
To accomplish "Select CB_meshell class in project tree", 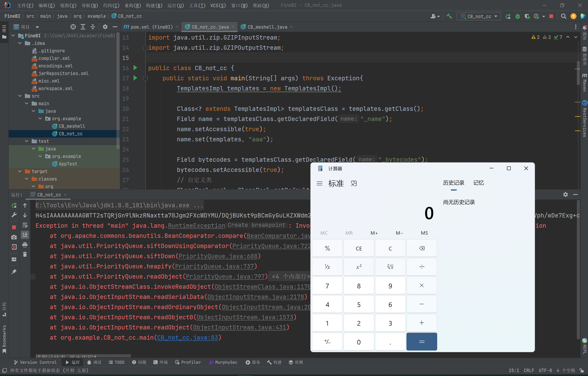I will (x=72, y=126).
